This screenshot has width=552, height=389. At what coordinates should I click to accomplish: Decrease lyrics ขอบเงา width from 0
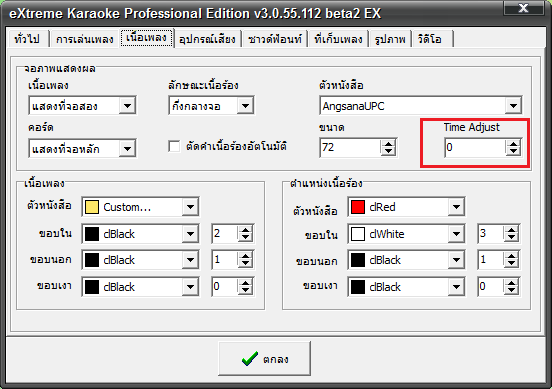[x=245, y=291]
